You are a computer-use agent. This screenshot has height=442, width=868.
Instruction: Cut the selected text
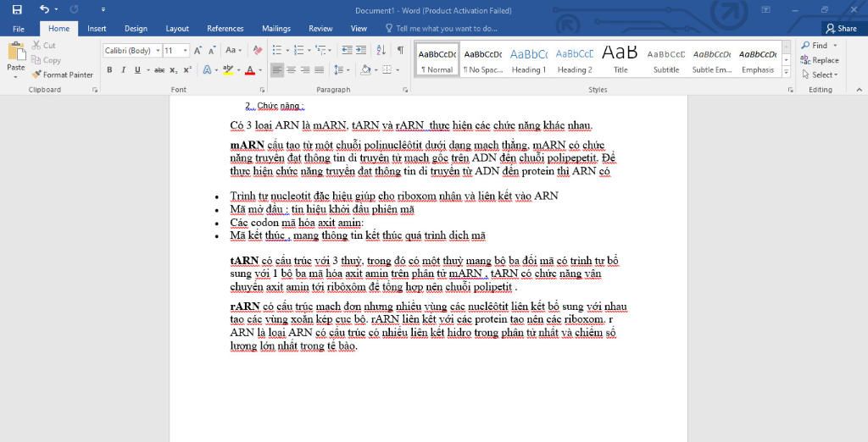(x=44, y=46)
